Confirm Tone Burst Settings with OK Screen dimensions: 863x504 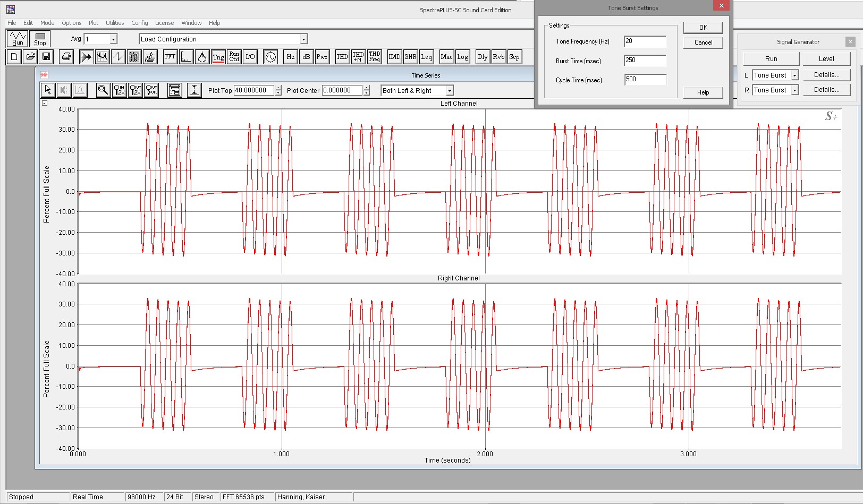point(703,28)
